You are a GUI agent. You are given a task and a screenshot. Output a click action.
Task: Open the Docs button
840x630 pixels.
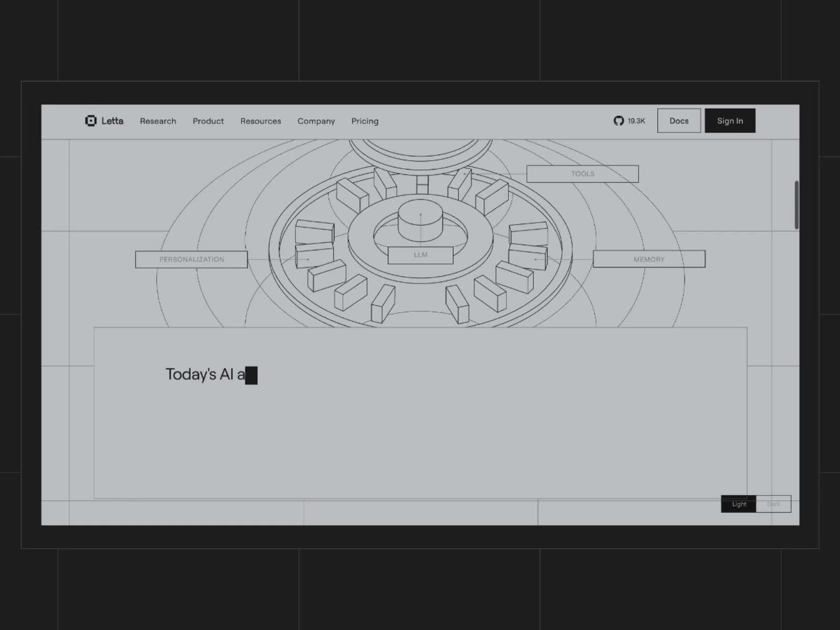coord(679,121)
